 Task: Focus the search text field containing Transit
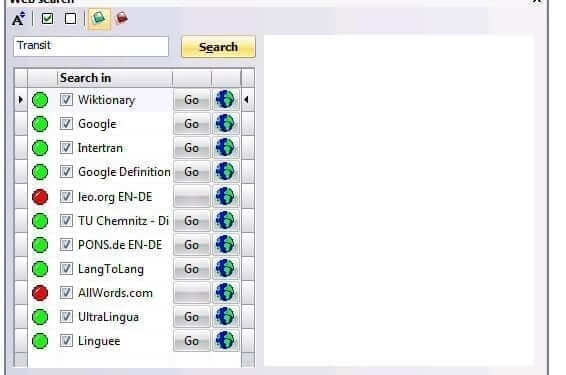click(91, 46)
